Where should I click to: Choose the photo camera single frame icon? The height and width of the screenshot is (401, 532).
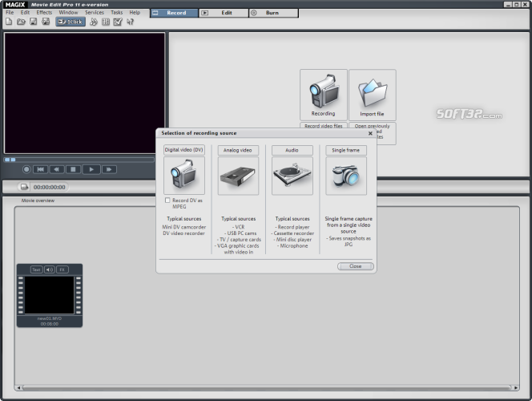pyautogui.click(x=346, y=176)
